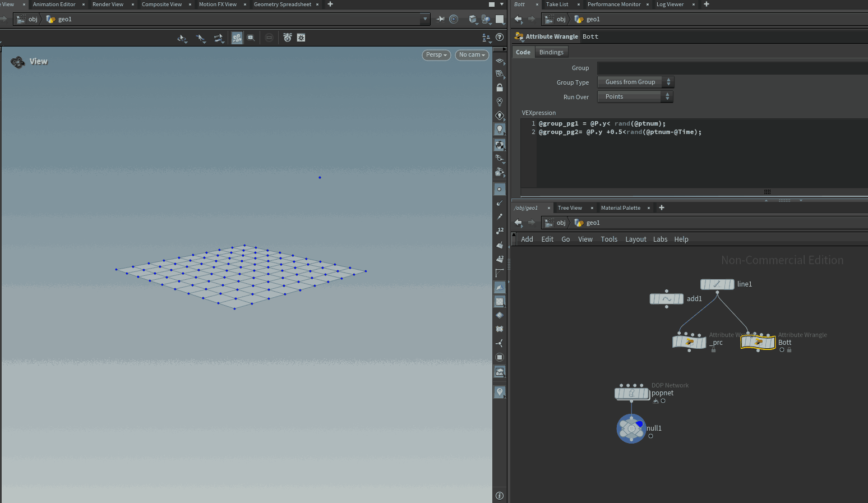Click the Group input field
The height and width of the screenshot is (503, 868).
point(729,68)
